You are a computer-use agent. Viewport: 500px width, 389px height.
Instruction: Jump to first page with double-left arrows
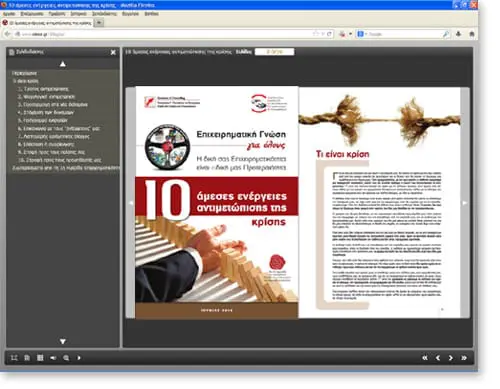point(425,358)
